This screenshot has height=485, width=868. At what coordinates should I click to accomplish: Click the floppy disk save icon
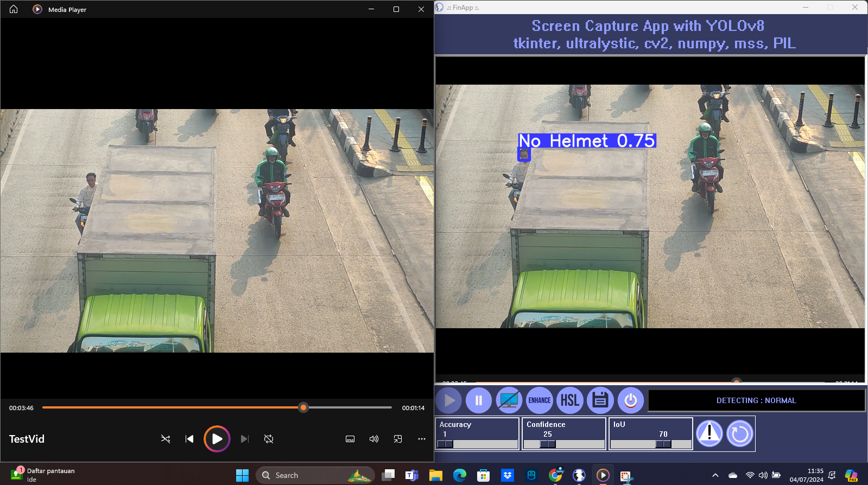pyautogui.click(x=600, y=400)
